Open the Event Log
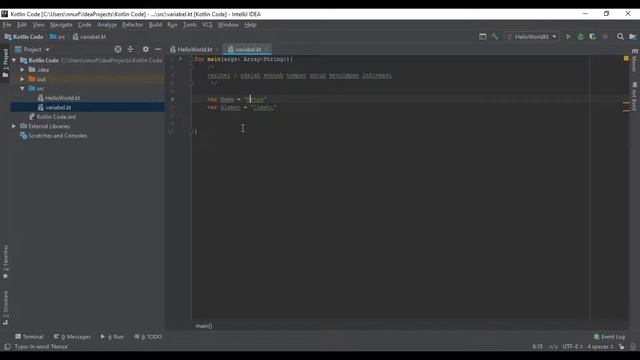 pos(609,337)
